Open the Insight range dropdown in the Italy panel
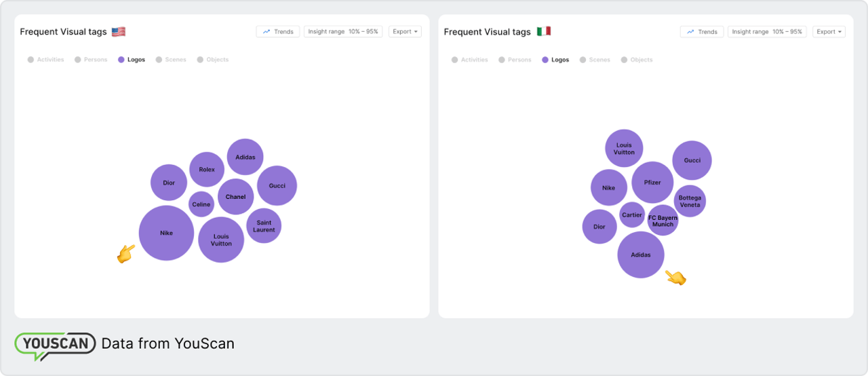This screenshot has width=868, height=376. 767,32
